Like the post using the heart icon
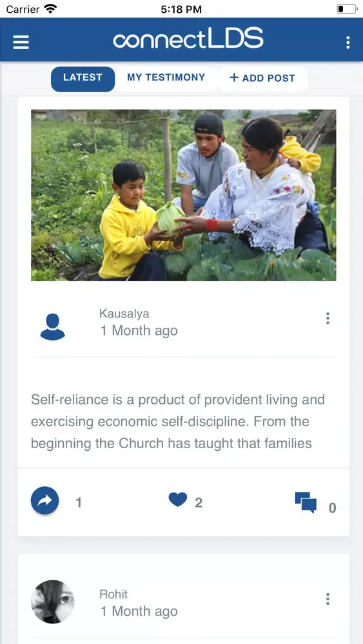This screenshot has width=363, height=644. [x=177, y=500]
